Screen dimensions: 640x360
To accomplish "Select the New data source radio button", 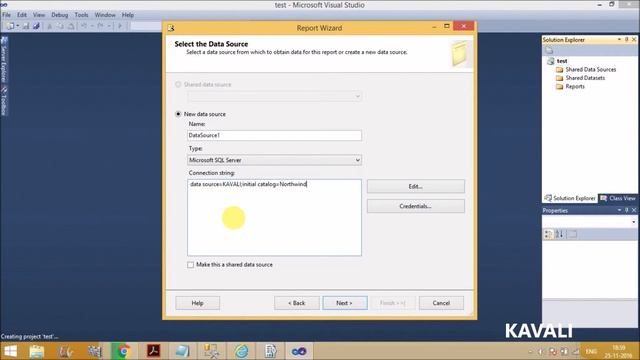I will coord(178,114).
